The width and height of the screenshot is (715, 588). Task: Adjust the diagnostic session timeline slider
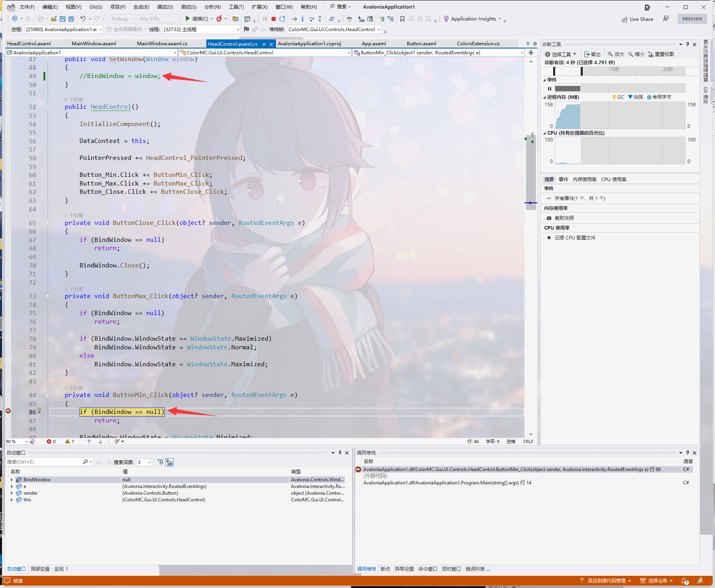coord(582,71)
